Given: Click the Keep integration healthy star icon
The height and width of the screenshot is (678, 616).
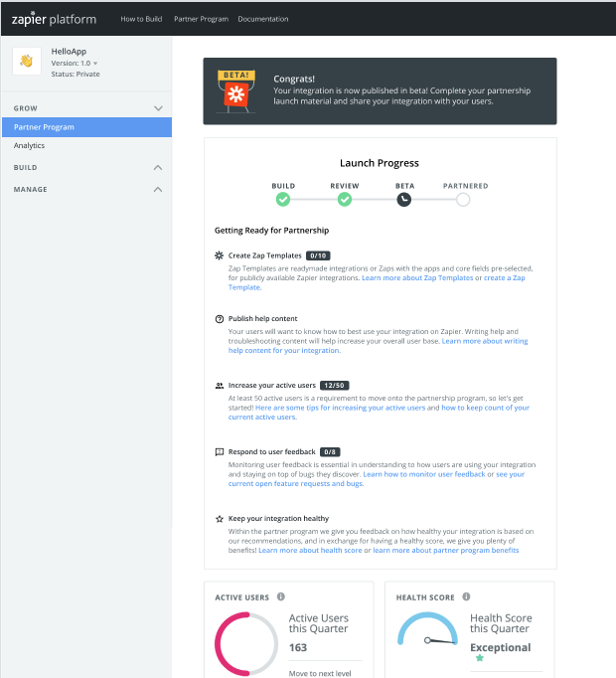Looking at the screenshot, I should click(x=220, y=518).
